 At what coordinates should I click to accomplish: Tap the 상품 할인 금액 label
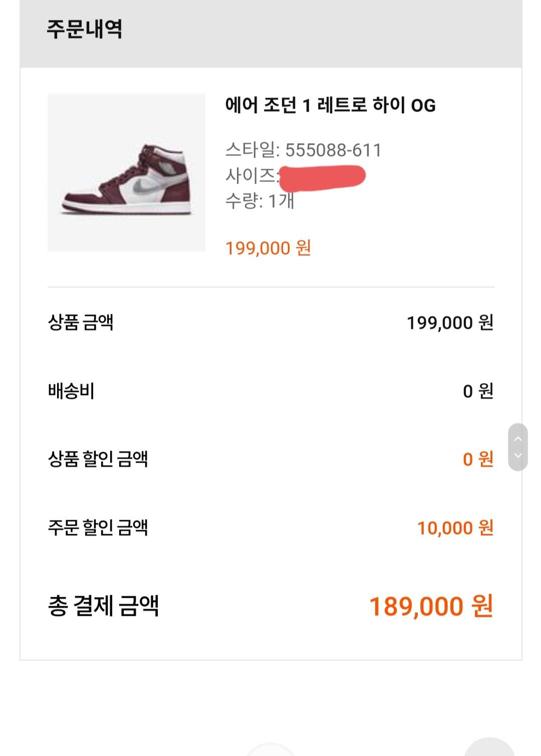(98, 459)
